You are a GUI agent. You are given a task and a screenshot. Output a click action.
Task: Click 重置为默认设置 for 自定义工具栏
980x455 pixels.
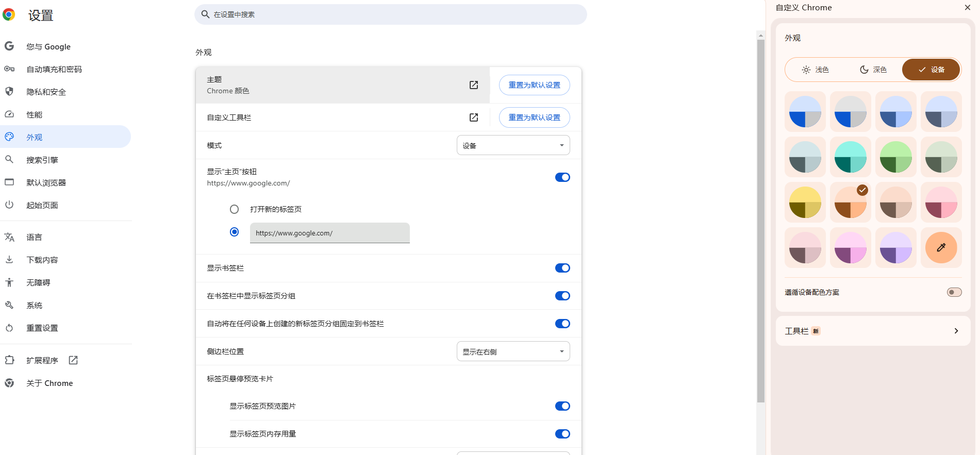(535, 117)
